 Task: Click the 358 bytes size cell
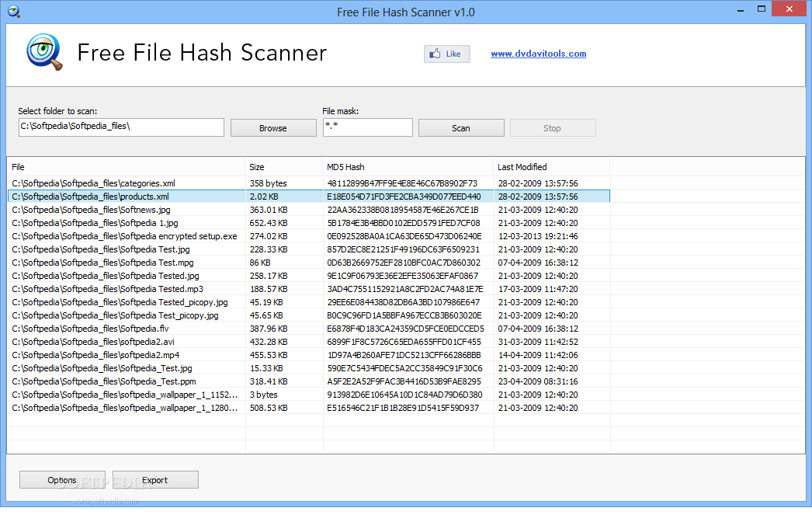268,183
